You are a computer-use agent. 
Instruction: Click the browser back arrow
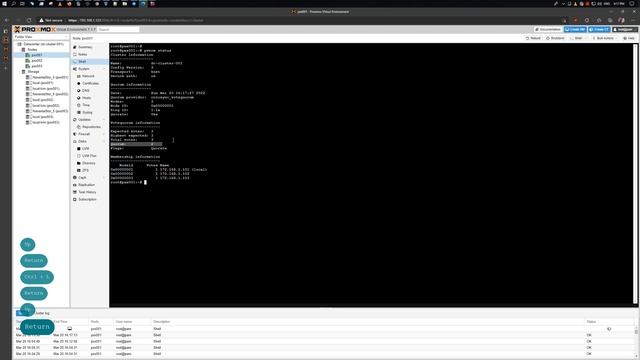[x=7, y=20]
